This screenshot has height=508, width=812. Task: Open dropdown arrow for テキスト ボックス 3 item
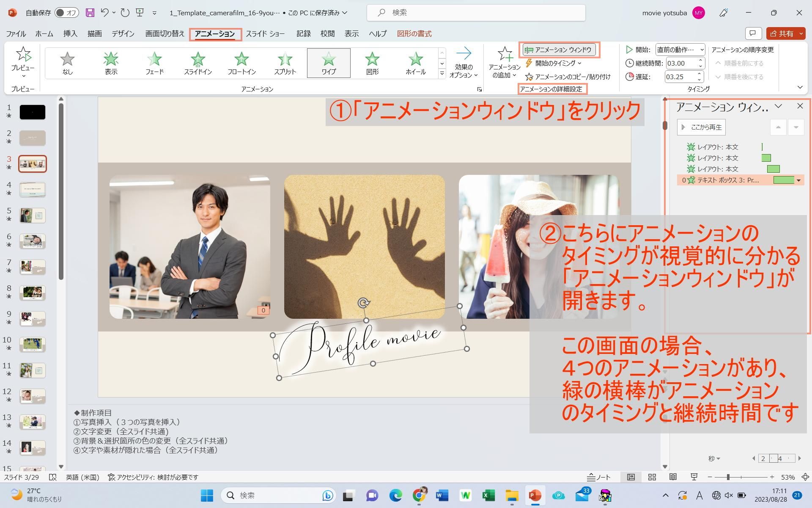[x=798, y=180]
